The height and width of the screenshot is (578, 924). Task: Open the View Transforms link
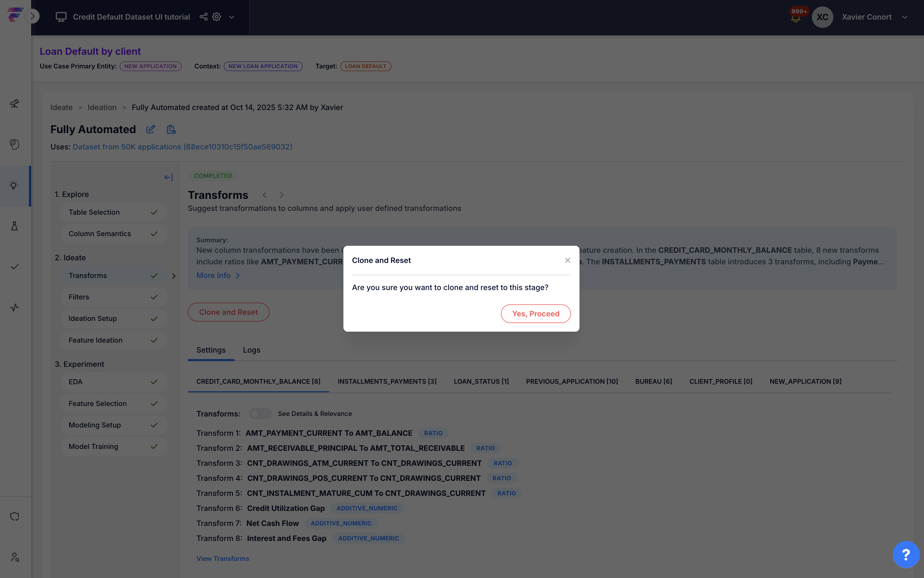(x=223, y=558)
